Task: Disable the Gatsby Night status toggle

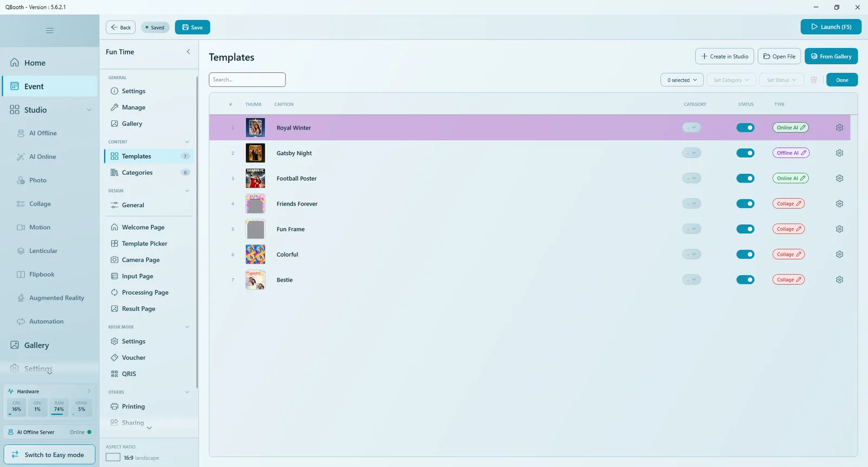Action: [x=745, y=153]
